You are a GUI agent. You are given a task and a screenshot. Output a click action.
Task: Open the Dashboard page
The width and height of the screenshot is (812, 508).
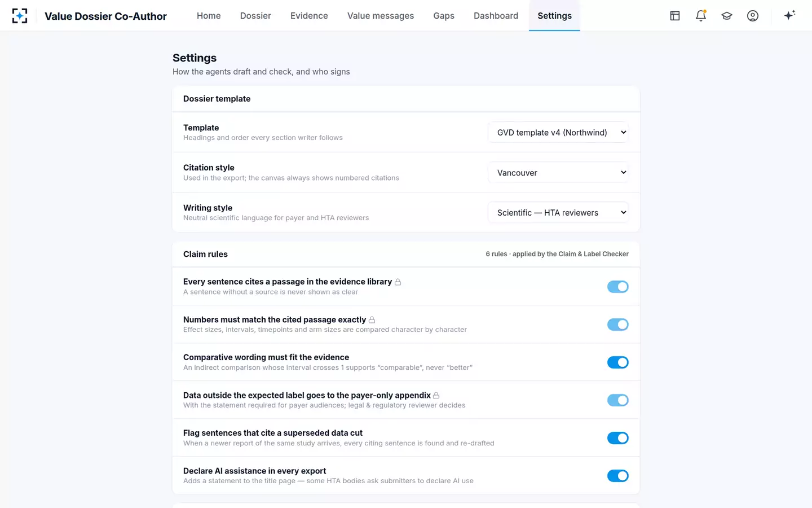[496, 16]
